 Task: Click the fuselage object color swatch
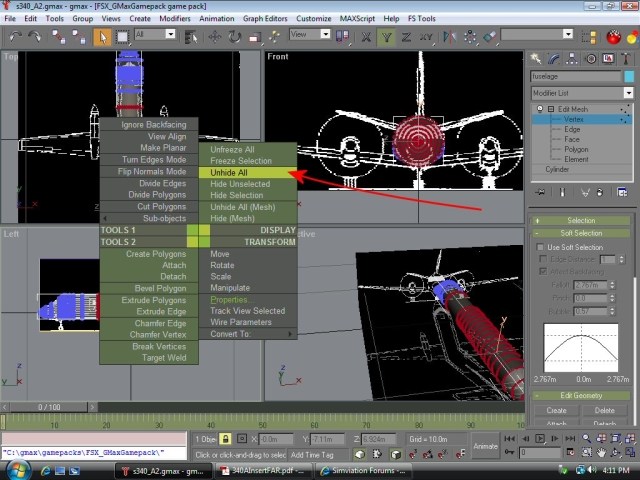628,76
